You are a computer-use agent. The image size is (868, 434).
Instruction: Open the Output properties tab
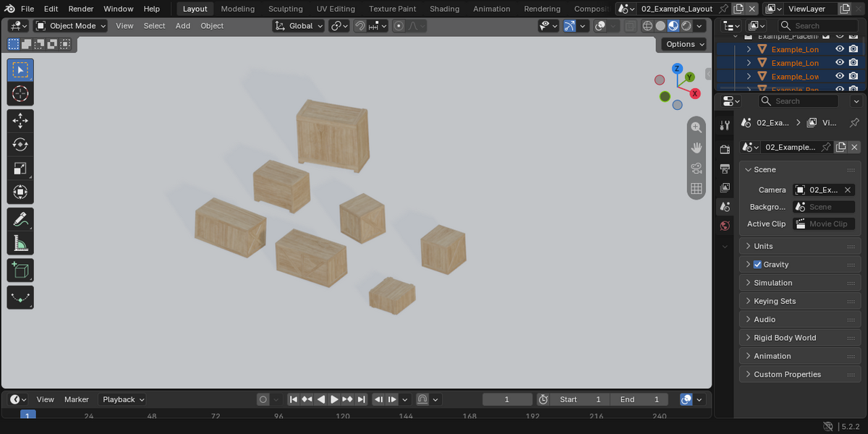click(725, 169)
